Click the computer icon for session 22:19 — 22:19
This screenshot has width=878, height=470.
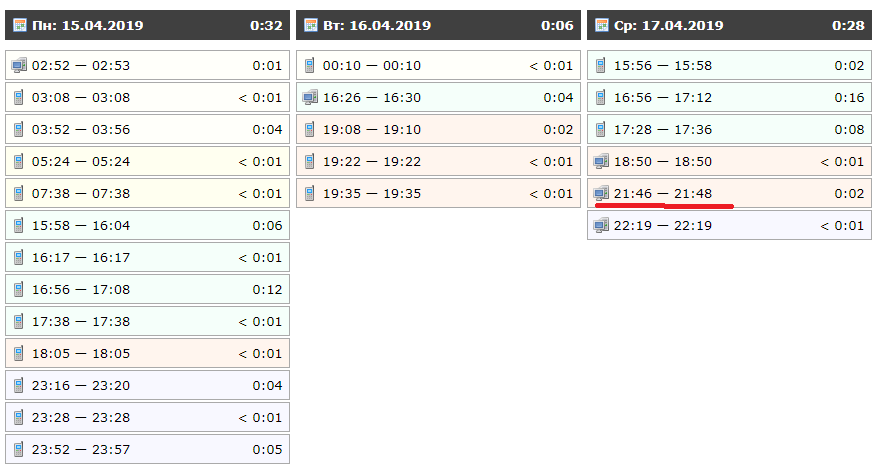pos(601,226)
